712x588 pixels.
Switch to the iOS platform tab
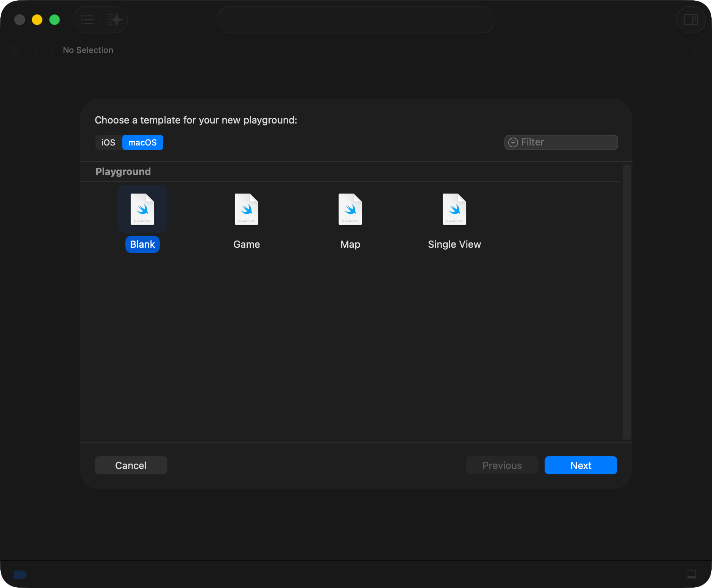coord(108,142)
